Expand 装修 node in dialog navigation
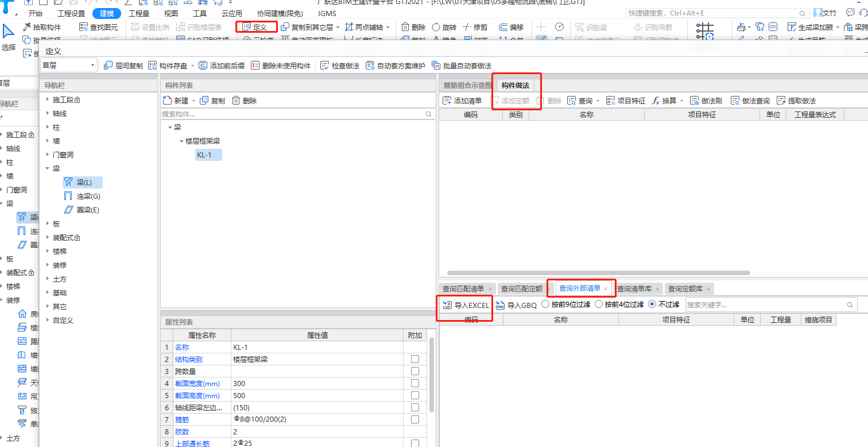Screen dimensions: 868x447 point(48,265)
